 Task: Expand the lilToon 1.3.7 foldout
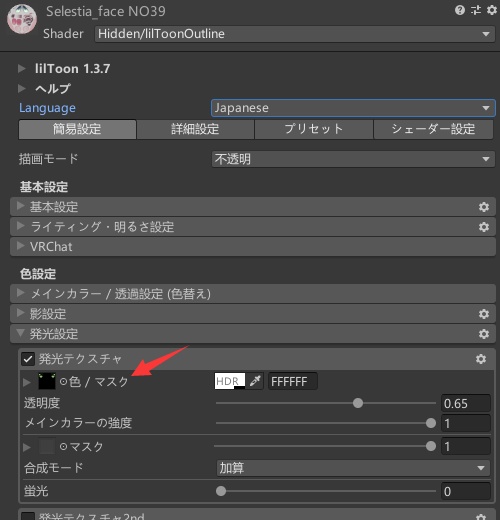22,69
